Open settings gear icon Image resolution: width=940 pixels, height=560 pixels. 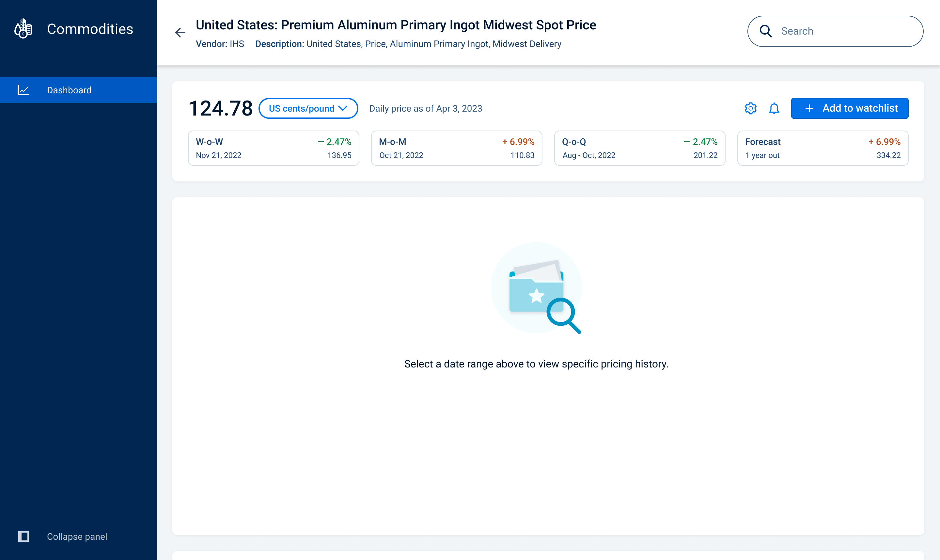click(750, 108)
